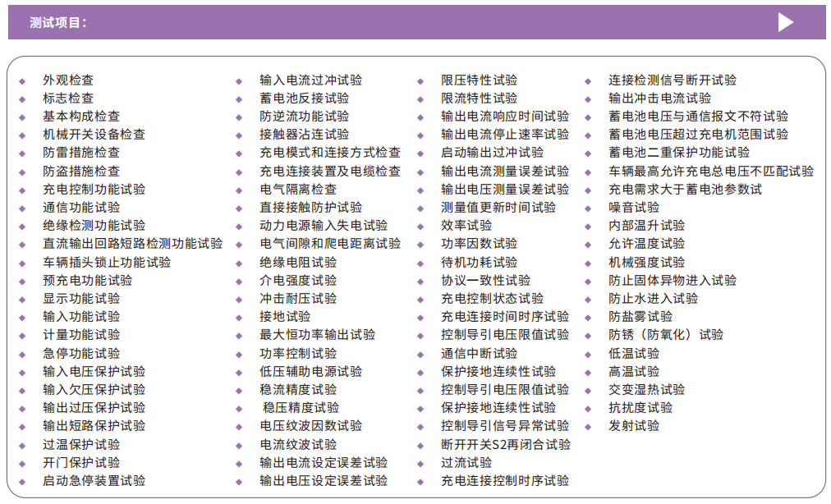Click the diamond bullet beside 外观检查

(22, 80)
